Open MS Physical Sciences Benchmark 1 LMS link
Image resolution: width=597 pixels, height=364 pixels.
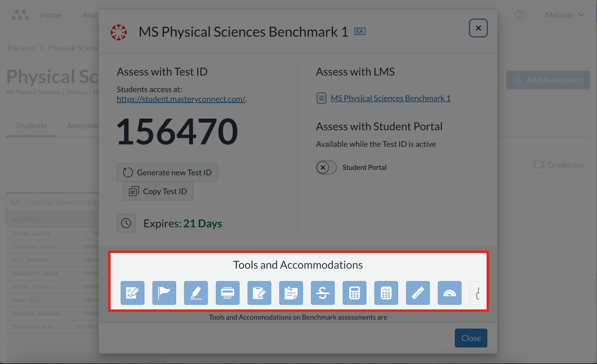coord(391,98)
